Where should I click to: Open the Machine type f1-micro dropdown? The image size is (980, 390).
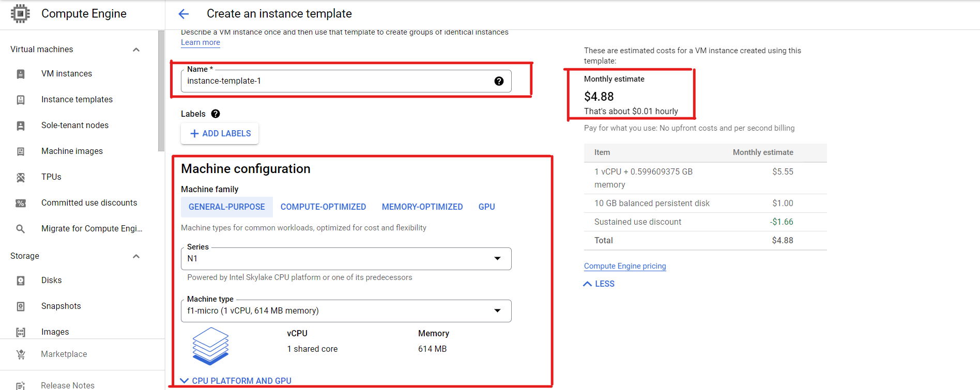pyautogui.click(x=346, y=311)
